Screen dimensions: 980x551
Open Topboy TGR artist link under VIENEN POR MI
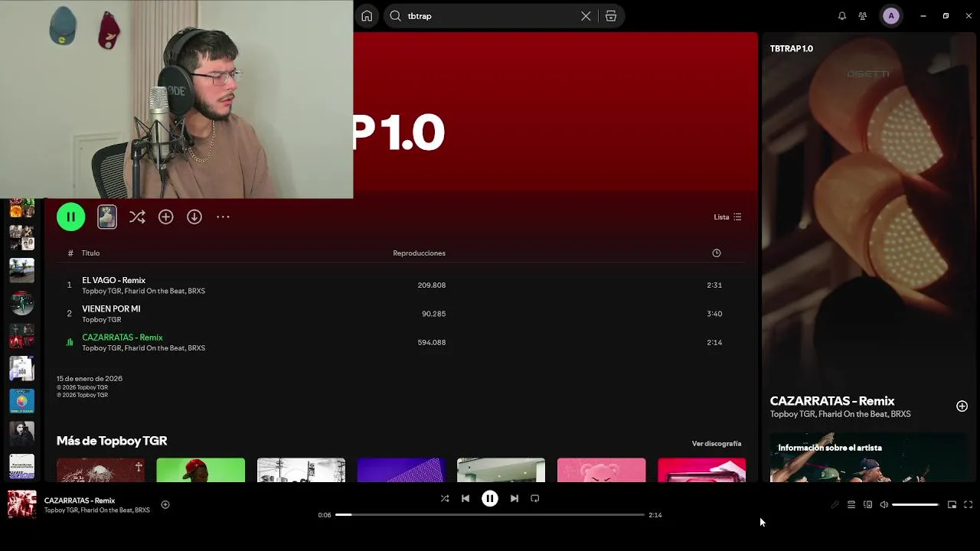(101, 320)
